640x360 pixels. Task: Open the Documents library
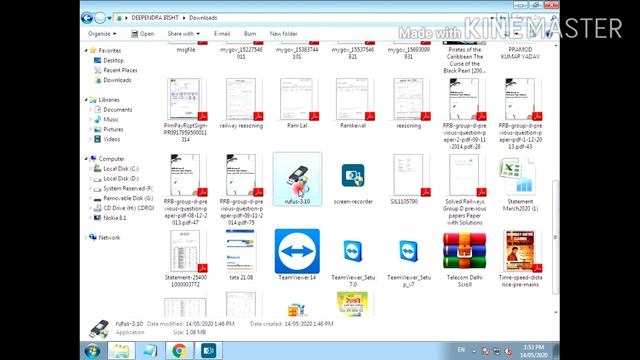tap(118, 109)
